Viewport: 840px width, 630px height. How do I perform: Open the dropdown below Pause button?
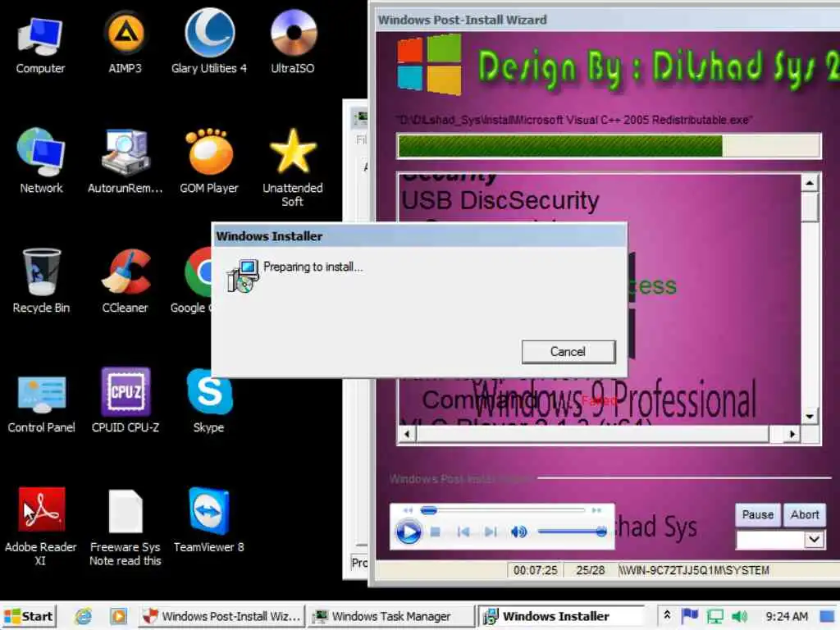814,539
